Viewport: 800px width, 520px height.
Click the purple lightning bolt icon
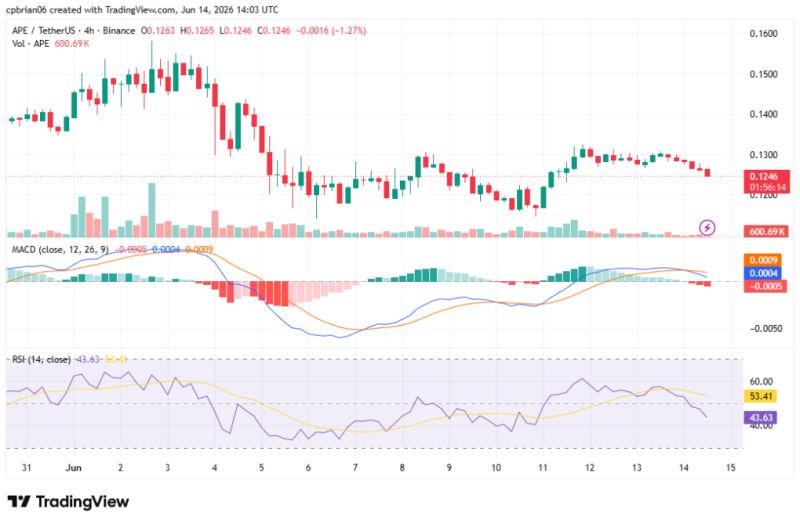(x=707, y=227)
